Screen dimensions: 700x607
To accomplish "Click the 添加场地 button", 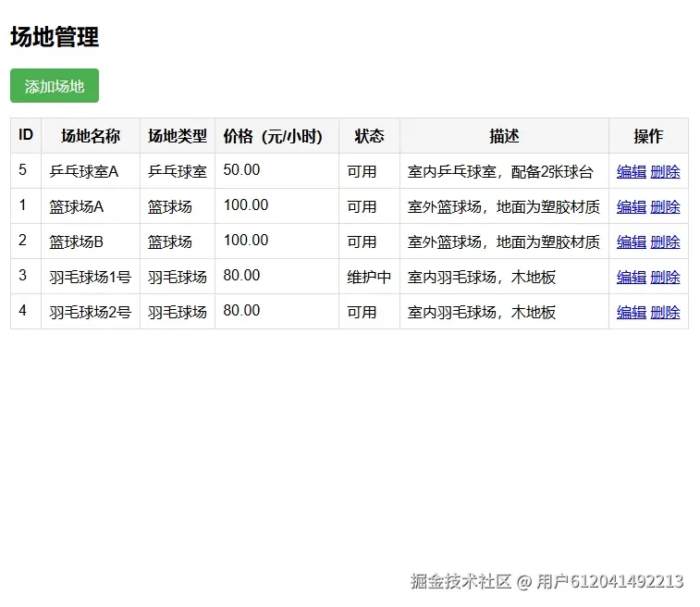I will click(x=55, y=85).
